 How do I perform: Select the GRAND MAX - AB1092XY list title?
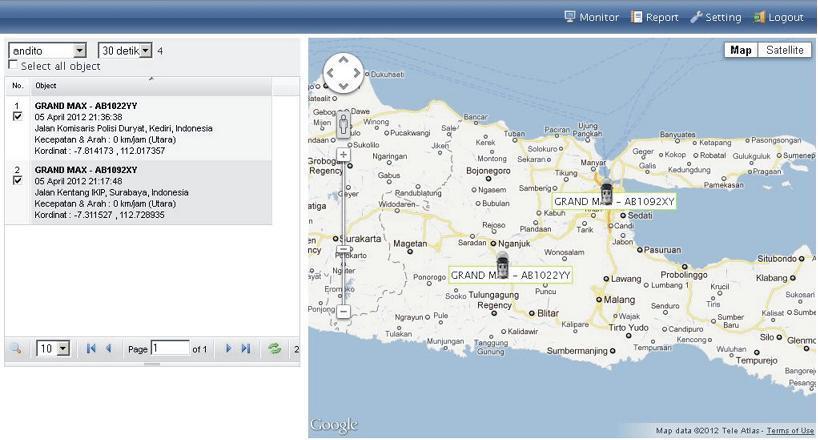tap(86, 170)
